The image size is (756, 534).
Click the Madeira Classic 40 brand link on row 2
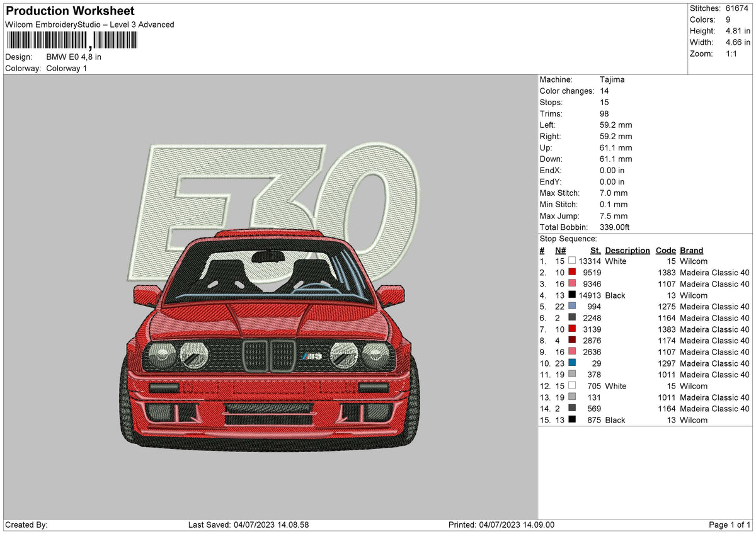(x=714, y=272)
